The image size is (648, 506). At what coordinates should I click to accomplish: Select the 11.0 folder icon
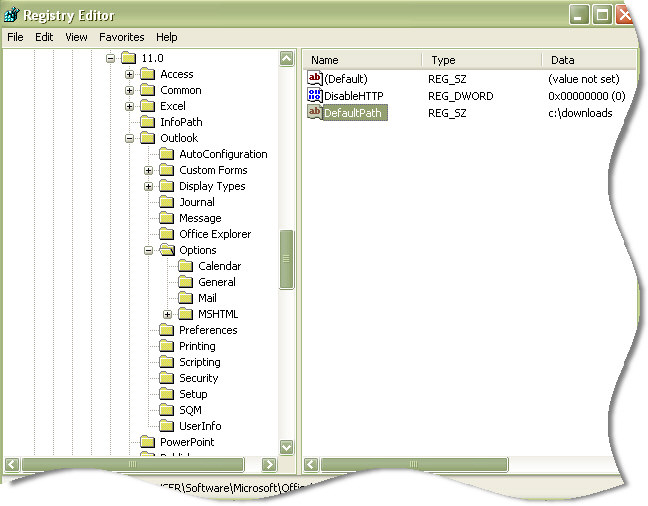pyautogui.click(x=129, y=58)
